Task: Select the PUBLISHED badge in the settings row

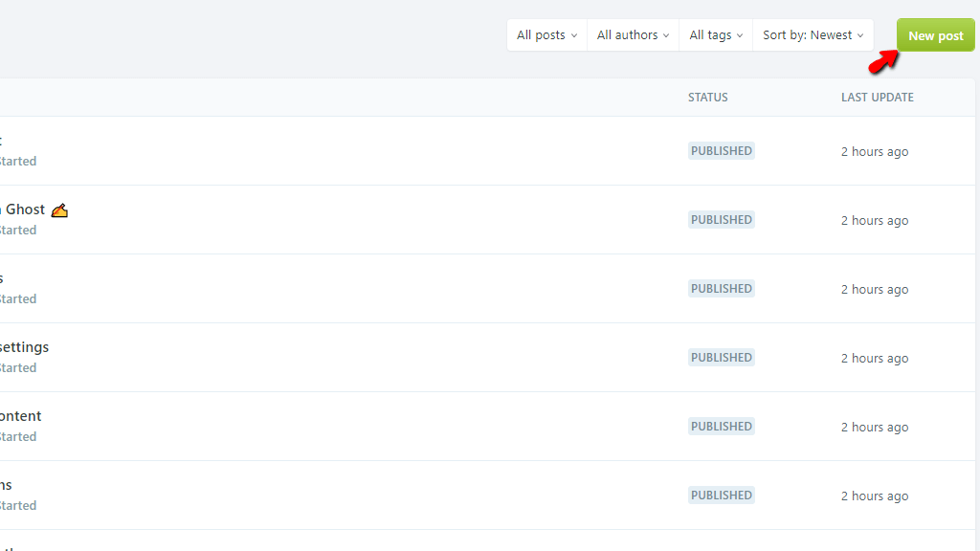Action: click(721, 358)
